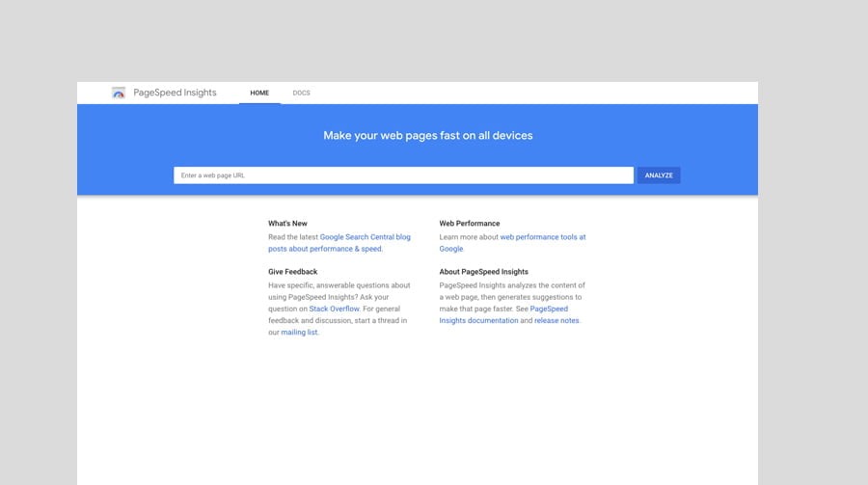Click the 'Make your web pages fast on all devices' heading

point(428,136)
